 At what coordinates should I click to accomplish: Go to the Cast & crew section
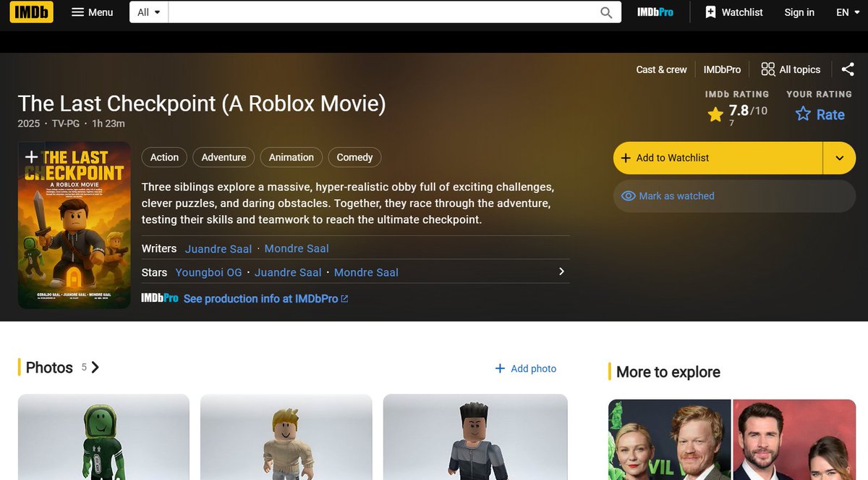pyautogui.click(x=660, y=69)
